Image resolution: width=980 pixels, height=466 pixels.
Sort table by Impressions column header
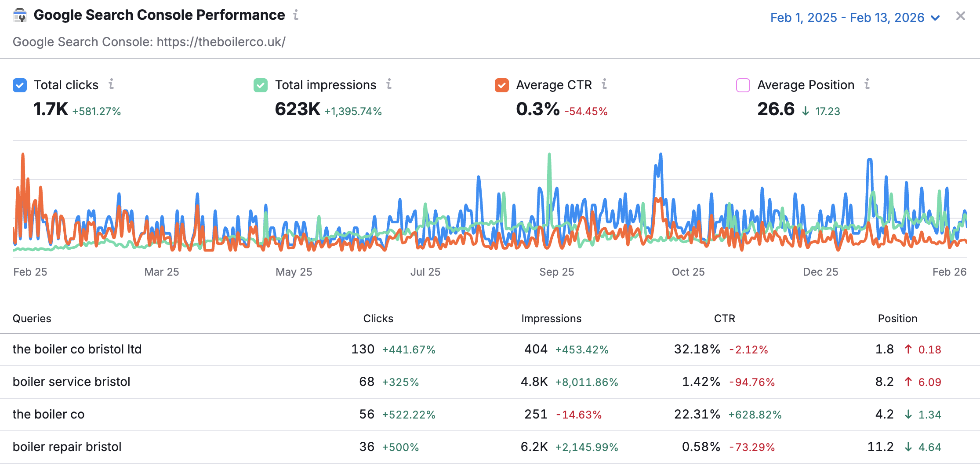click(x=551, y=318)
